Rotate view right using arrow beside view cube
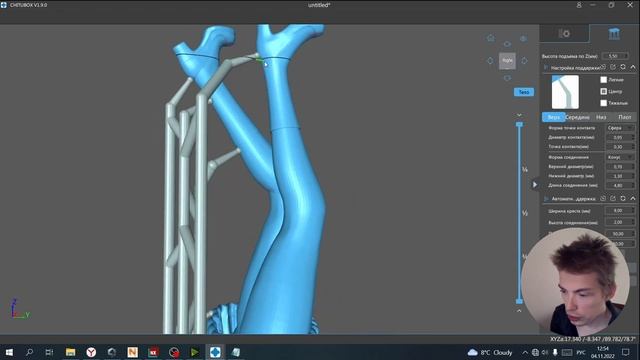This screenshot has width=640, height=360. tap(524, 61)
